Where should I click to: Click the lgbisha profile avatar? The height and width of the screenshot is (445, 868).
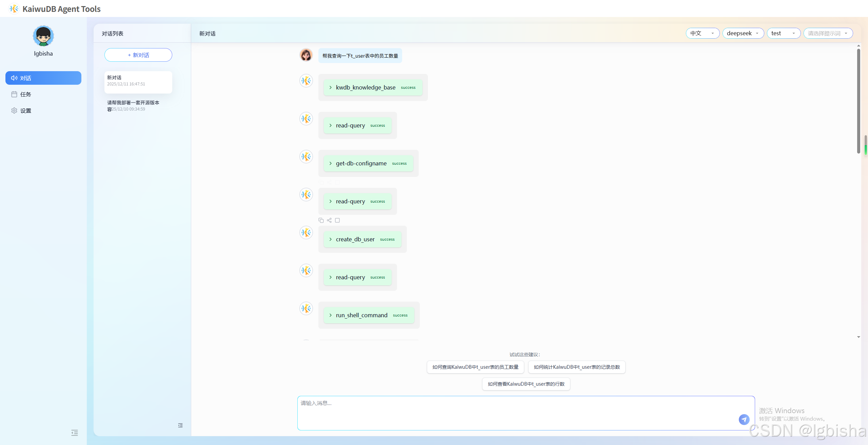coord(43,36)
